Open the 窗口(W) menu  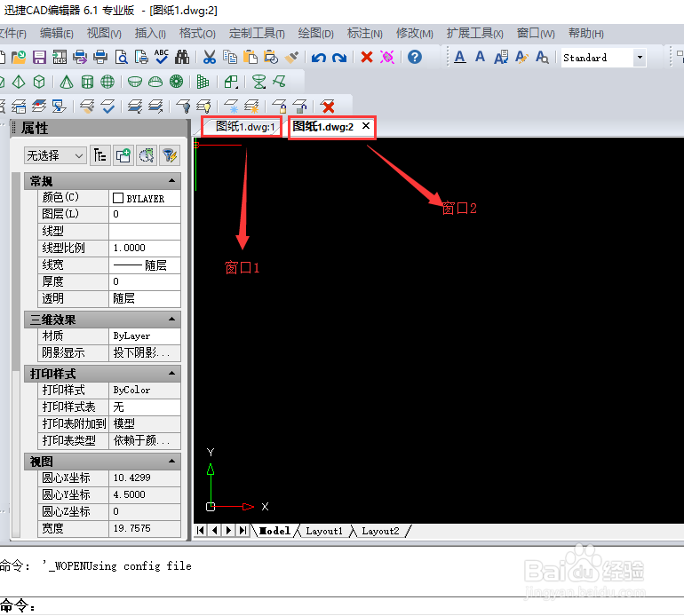pos(536,34)
